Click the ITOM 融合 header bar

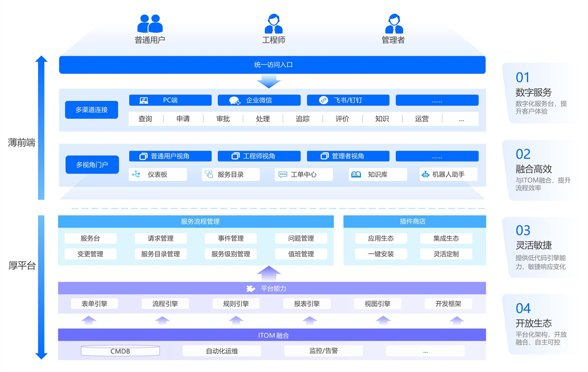click(272, 335)
